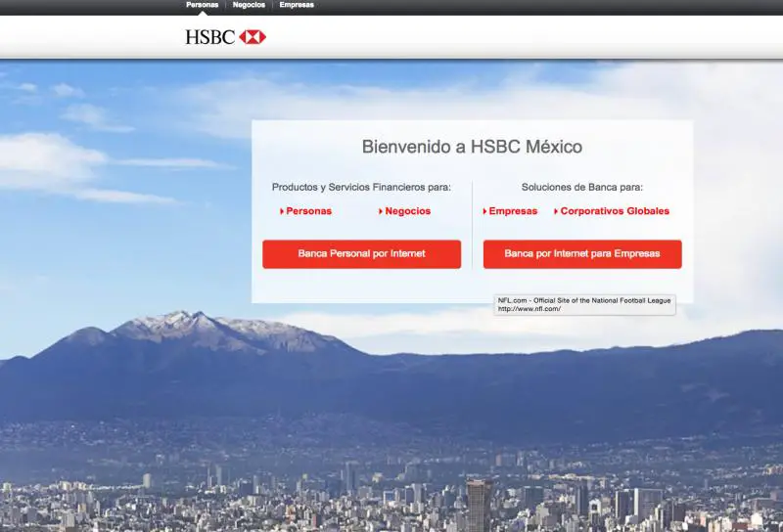Click the 'Bienvenido a HSBC México' heading
This screenshot has height=532, width=783.
(x=472, y=147)
